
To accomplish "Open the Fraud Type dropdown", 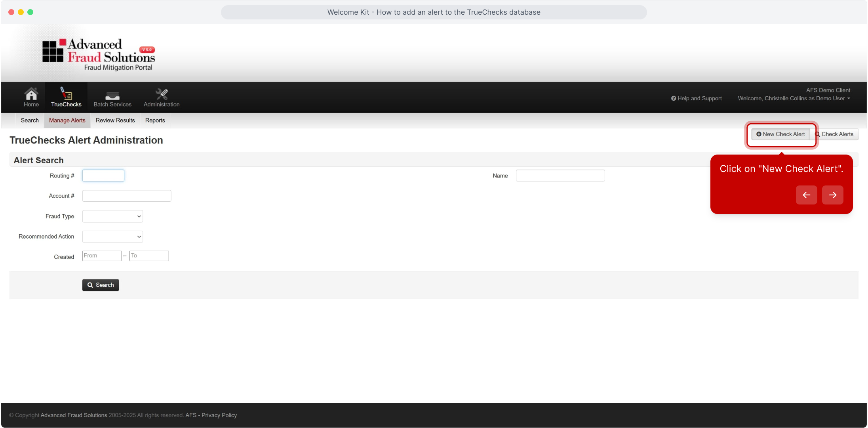I will 112,216.
